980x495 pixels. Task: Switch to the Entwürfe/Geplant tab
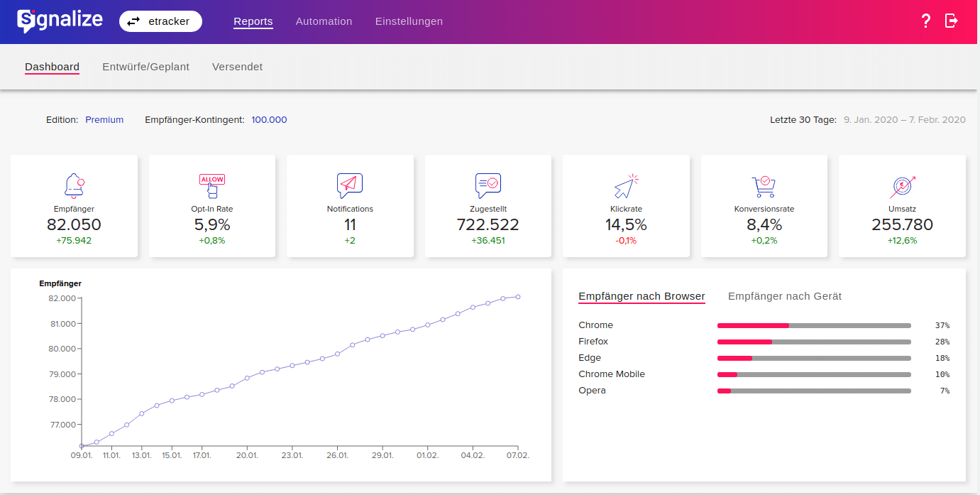coord(145,67)
